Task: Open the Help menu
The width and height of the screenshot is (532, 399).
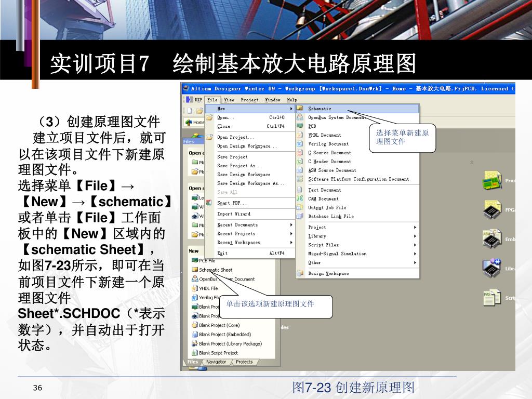Action: (x=292, y=100)
